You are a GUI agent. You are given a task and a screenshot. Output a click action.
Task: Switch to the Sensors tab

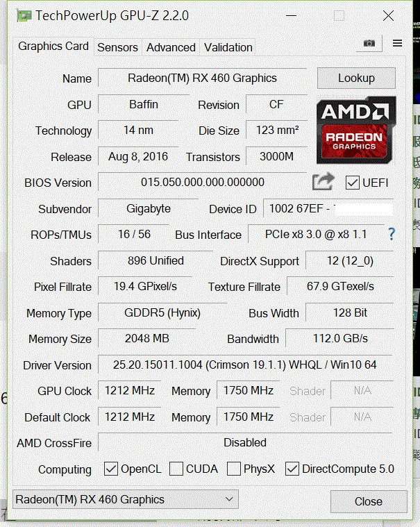click(x=117, y=47)
